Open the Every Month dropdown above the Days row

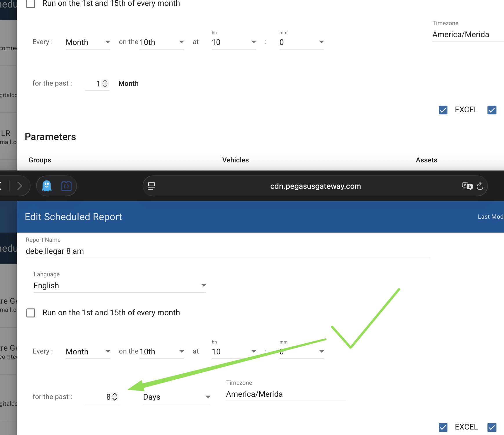tap(88, 352)
